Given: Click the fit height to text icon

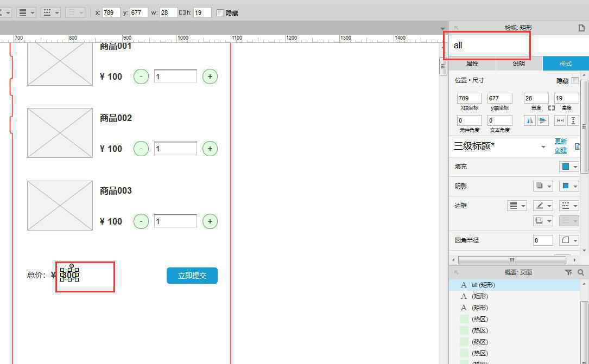Looking at the screenshot, I should click(573, 120).
